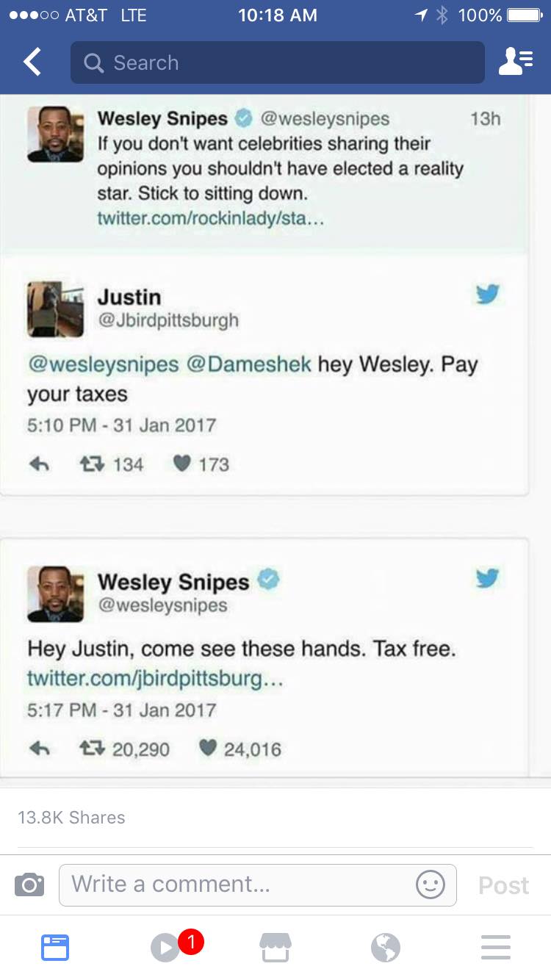Open the friends list icon
The height and width of the screenshot is (980, 551).
tap(516, 62)
